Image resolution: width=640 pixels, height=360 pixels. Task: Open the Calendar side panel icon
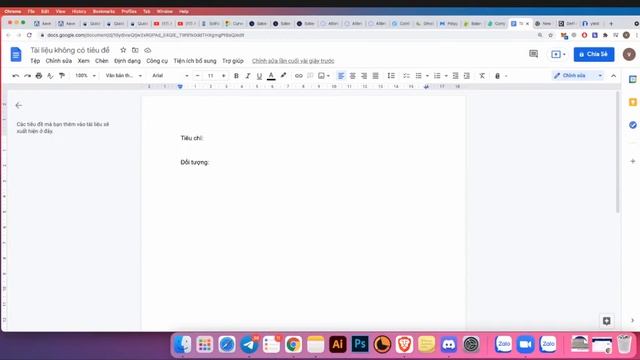point(633,79)
